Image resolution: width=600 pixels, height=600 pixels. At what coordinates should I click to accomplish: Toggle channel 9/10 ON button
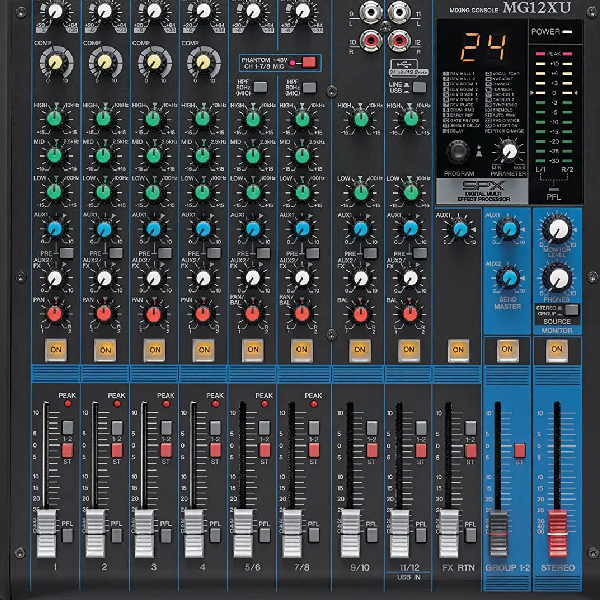pyautogui.click(x=360, y=350)
